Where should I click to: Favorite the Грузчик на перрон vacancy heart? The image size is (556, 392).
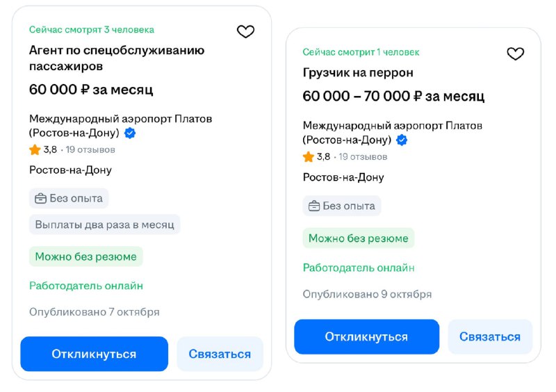click(x=515, y=54)
